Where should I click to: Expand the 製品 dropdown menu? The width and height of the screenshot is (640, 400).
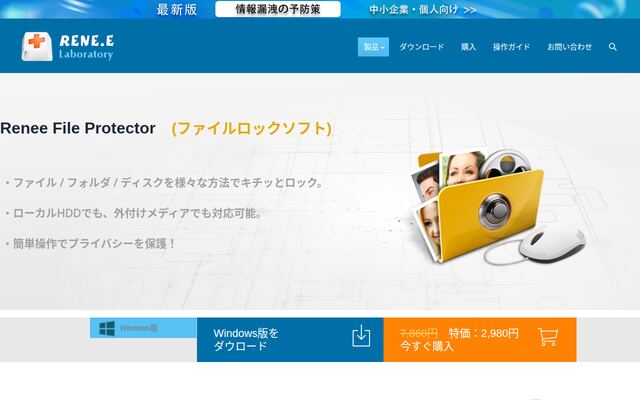(373, 47)
